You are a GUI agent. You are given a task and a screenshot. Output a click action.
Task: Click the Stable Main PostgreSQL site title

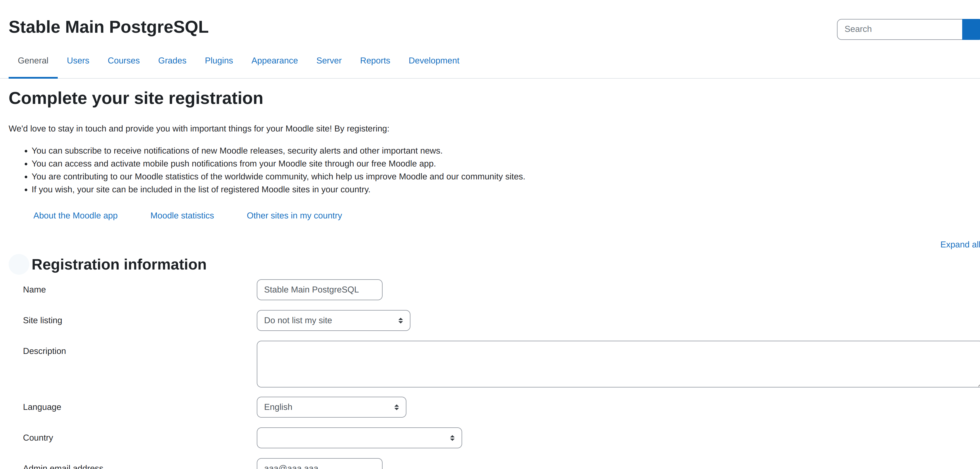pos(108,27)
